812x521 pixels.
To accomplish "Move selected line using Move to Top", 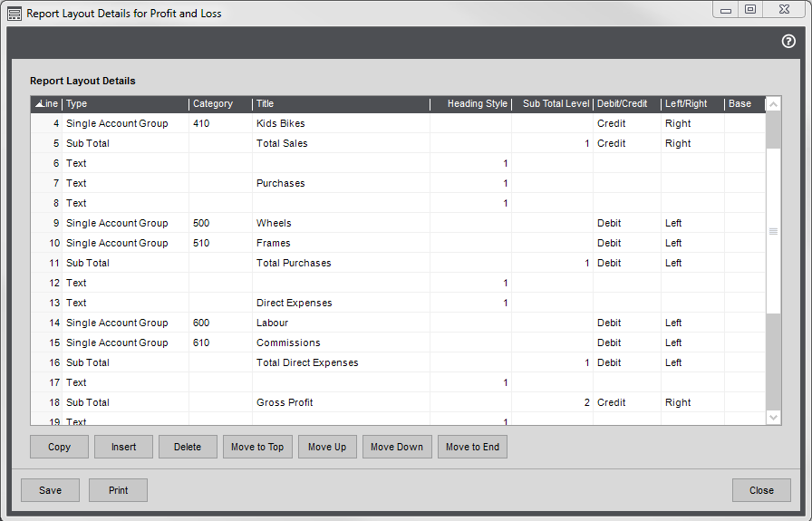I will (x=257, y=447).
